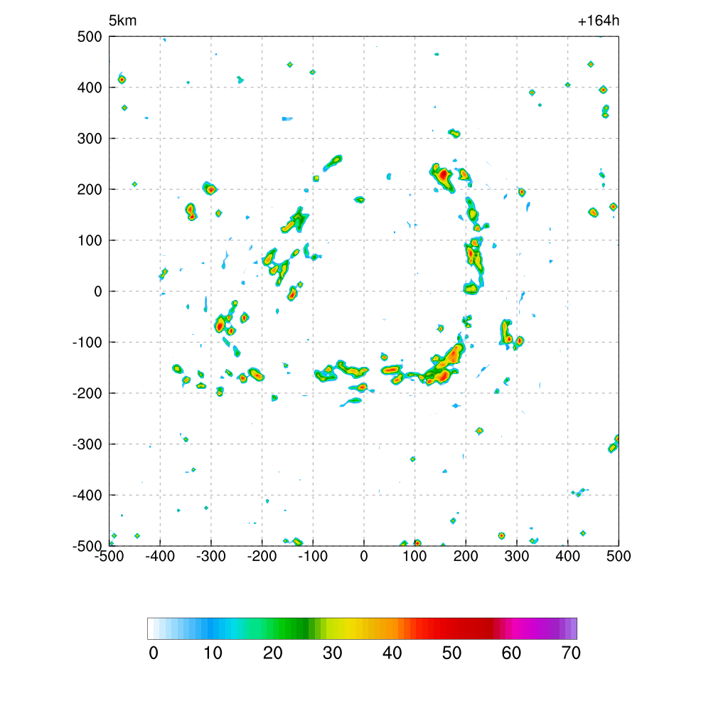Image resolution: width=728 pixels, height=728 pixels.
Task: Select the y-axis tick label 100
Action: 90,241
